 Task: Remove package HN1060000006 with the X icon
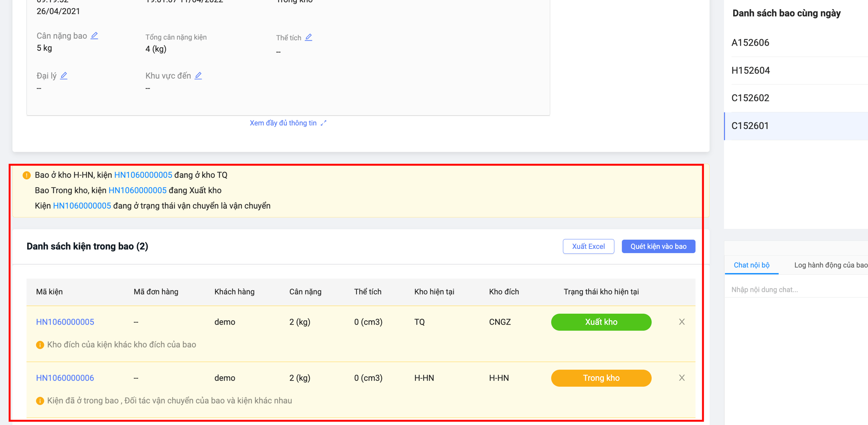click(x=682, y=378)
